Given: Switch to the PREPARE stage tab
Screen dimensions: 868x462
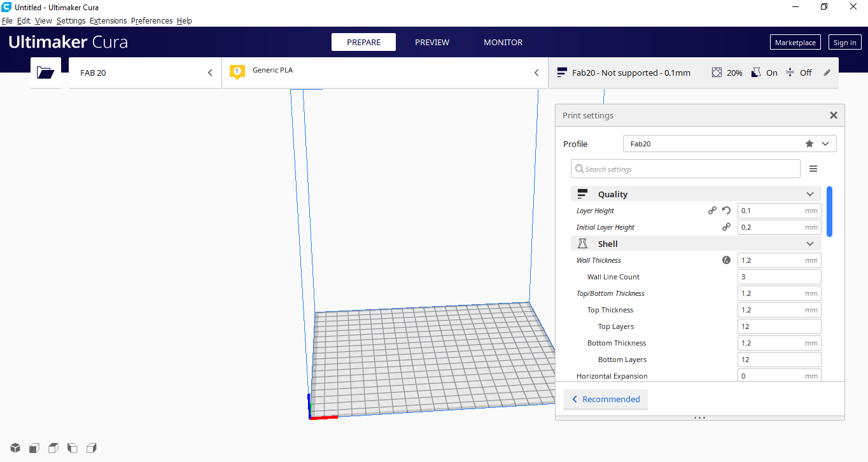Looking at the screenshot, I should 363,42.
